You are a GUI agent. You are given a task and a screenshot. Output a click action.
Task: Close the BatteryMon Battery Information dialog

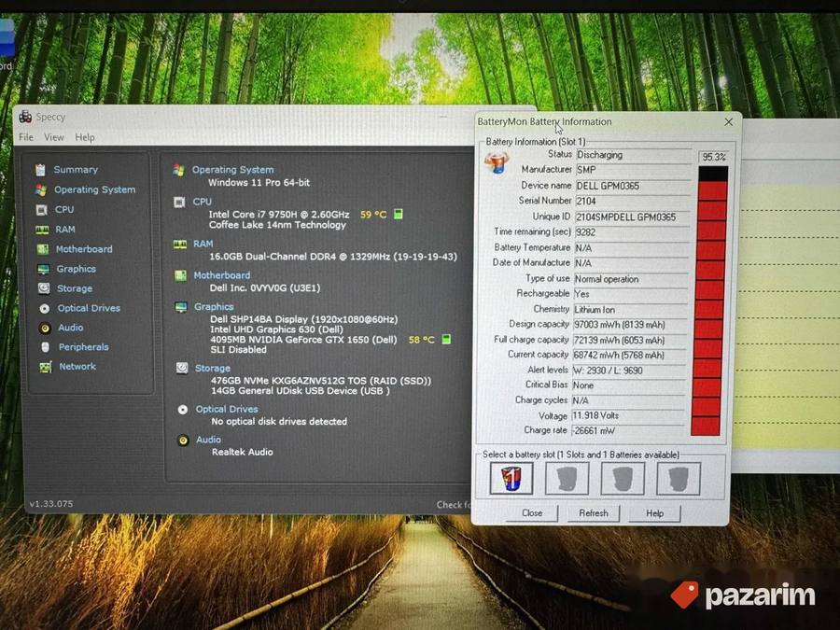pyautogui.click(x=729, y=122)
